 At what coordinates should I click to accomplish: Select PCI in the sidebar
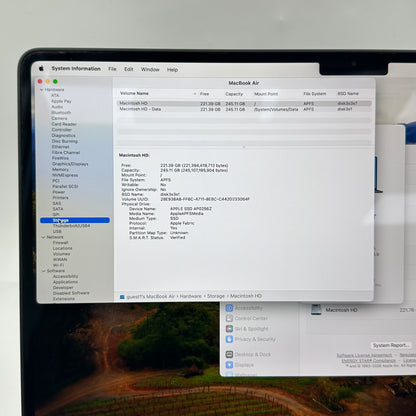[x=56, y=181]
